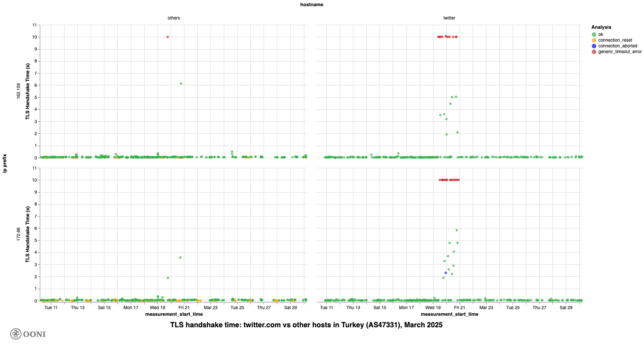
Task: Click the 'hostname' facet header
Action: coord(310,5)
